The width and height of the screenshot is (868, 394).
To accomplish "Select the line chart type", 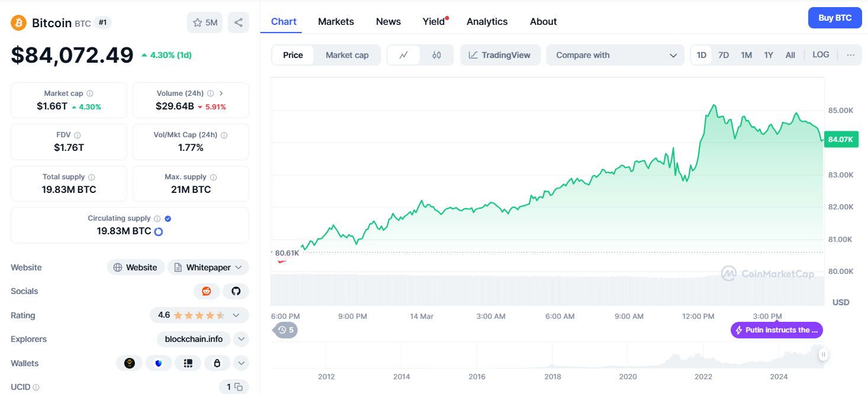I will coord(404,55).
